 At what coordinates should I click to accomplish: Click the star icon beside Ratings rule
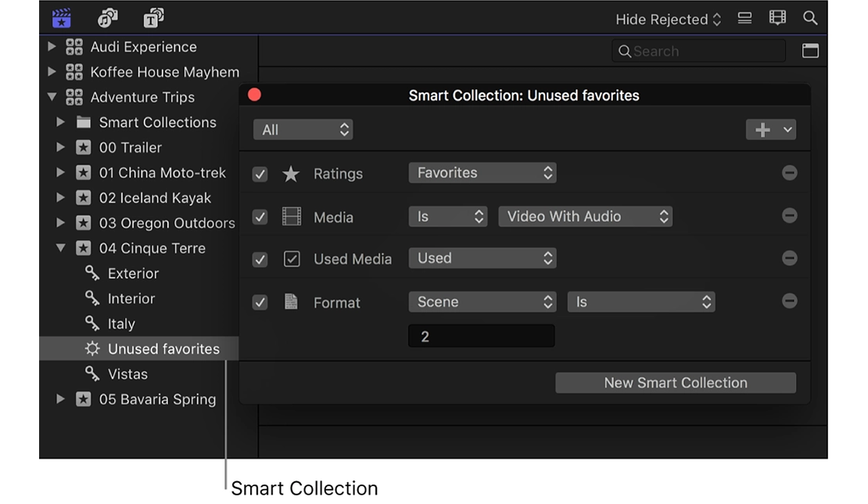point(290,174)
